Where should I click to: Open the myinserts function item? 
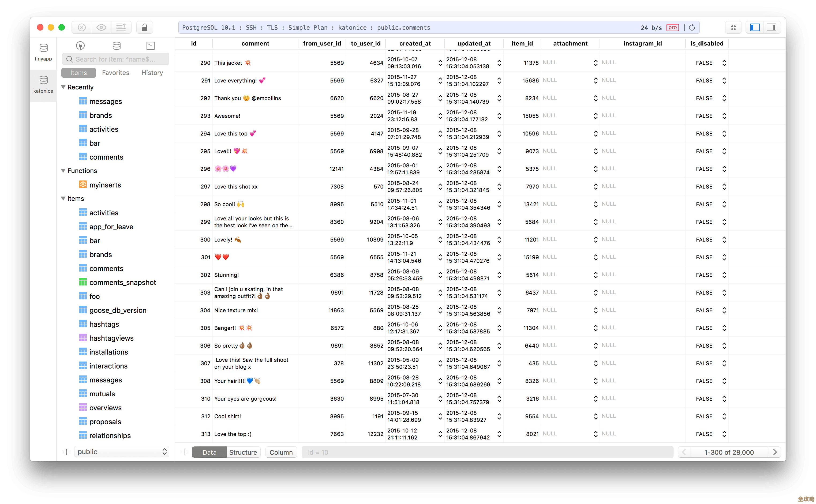point(105,185)
